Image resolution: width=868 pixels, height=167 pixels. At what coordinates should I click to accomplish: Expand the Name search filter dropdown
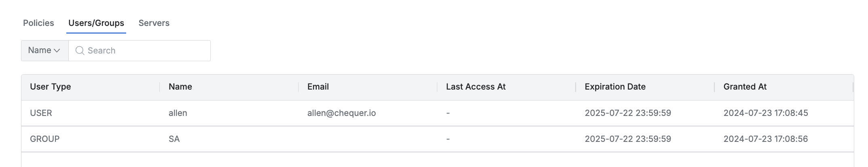coord(44,51)
